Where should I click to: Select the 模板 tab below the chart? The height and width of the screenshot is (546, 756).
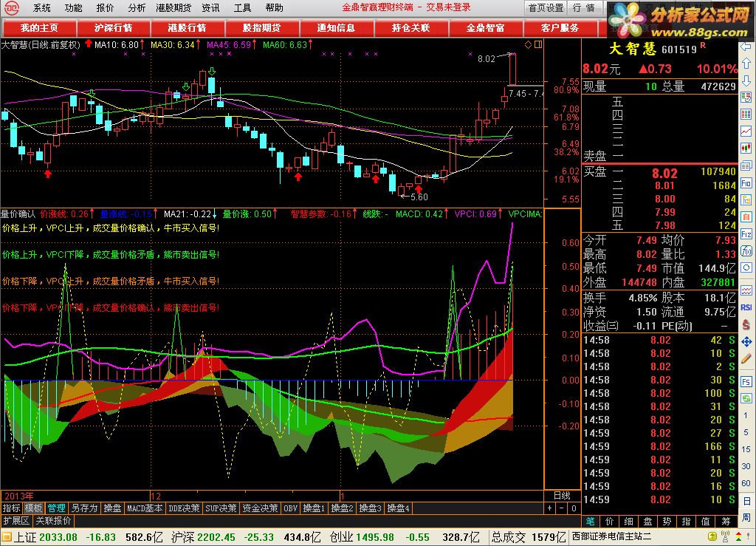point(34,508)
